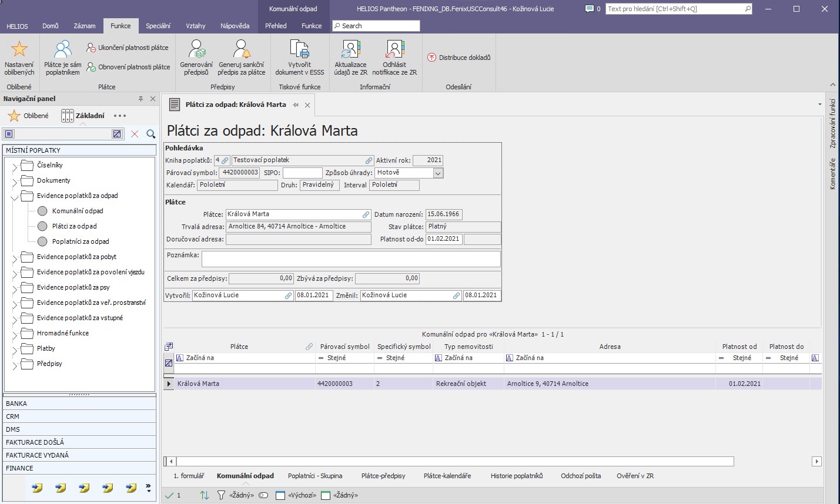The image size is (840, 504).
Task: Click the Poznámka text field
Action: point(351,258)
